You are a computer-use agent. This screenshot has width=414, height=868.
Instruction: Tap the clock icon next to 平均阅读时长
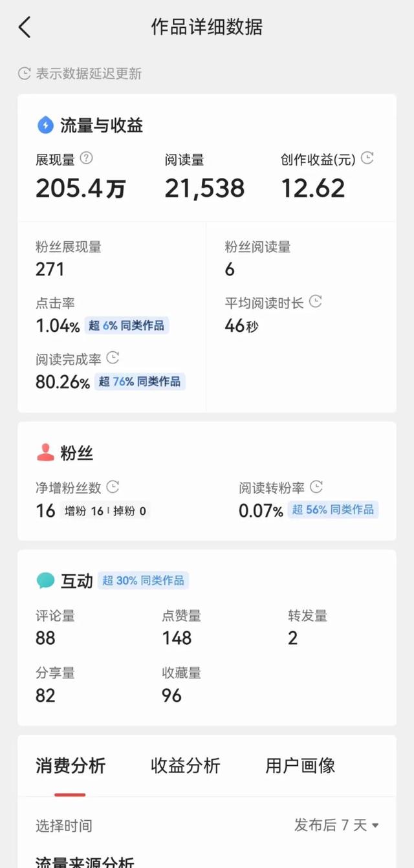pyautogui.click(x=316, y=301)
